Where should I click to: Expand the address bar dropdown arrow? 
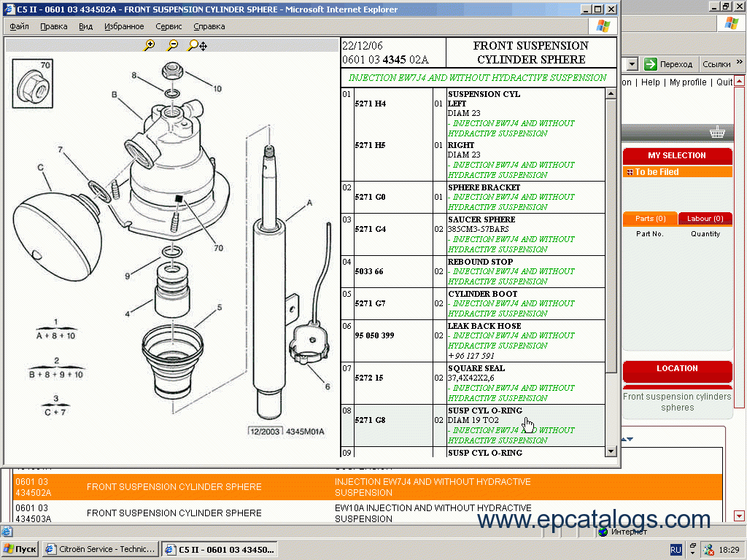point(632,64)
